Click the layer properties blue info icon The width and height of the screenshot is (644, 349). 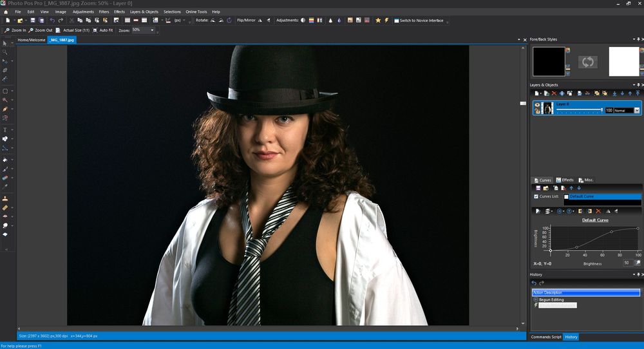click(x=562, y=93)
